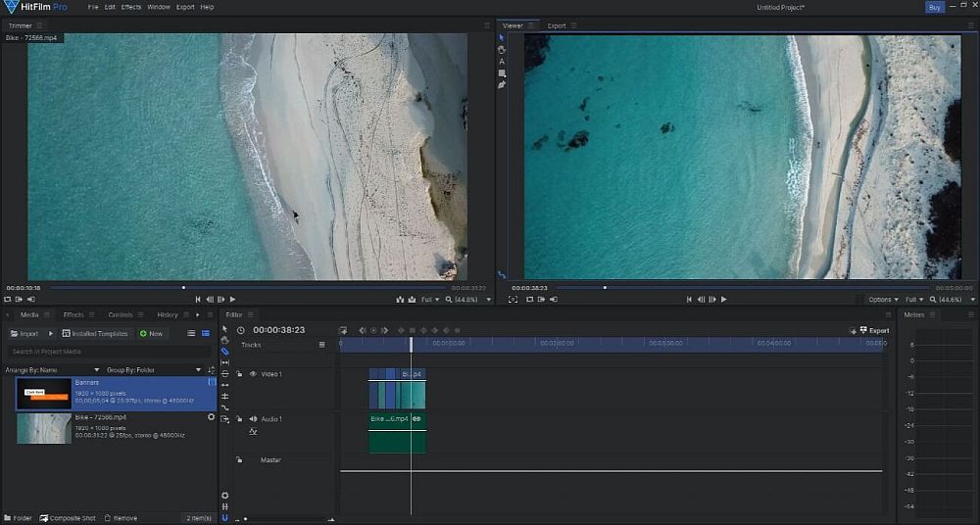This screenshot has width=980, height=525.
Task: Lock the Master track
Action: 239,460
